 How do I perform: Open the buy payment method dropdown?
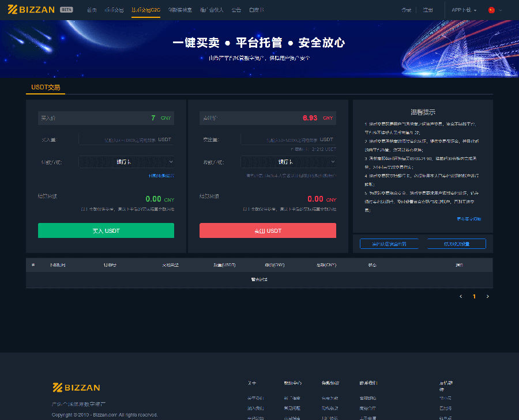(x=126, y=162)
